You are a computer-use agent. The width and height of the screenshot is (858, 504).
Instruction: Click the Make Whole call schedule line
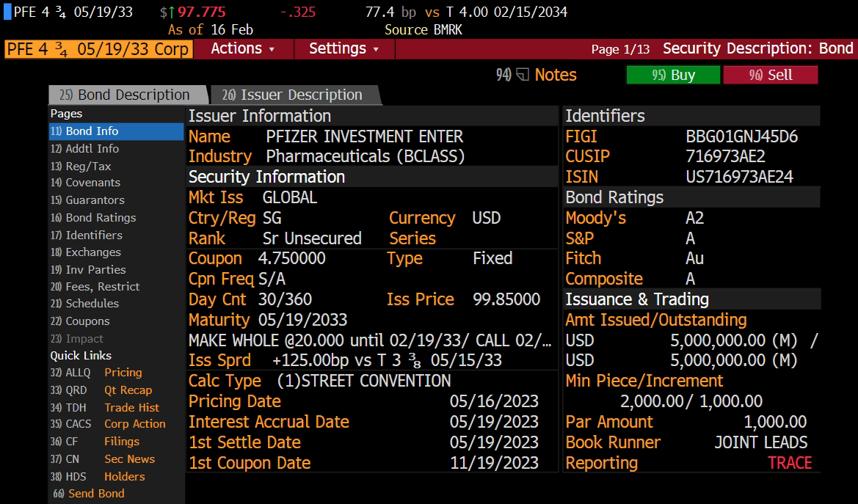[370, 340]
